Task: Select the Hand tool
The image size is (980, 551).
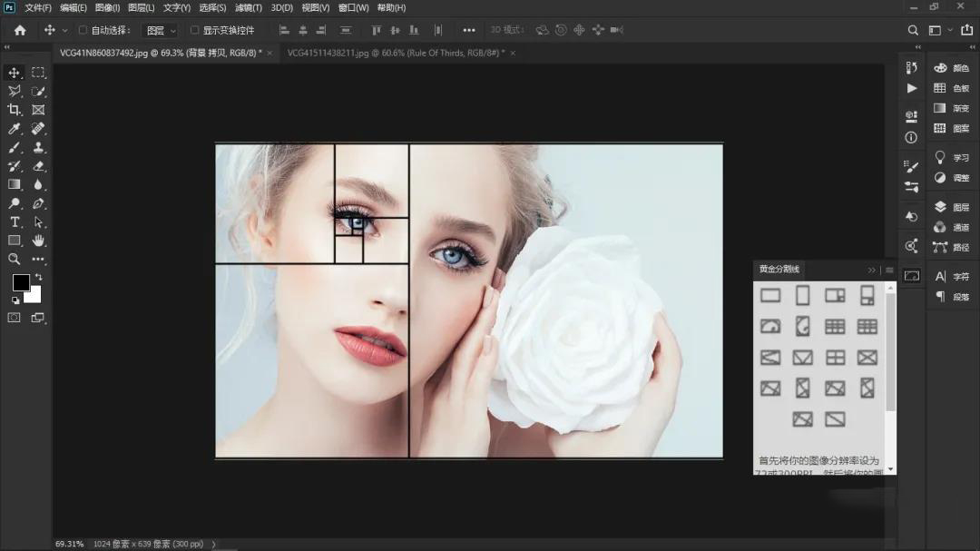Action: pos(38,241)
